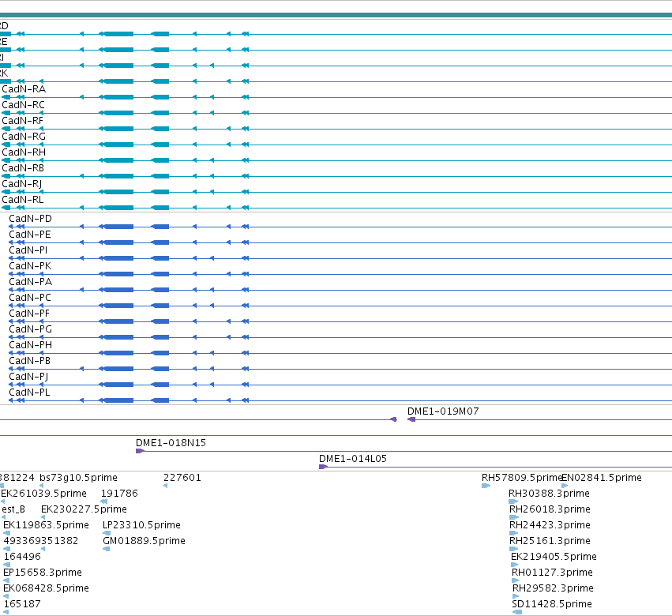This screenshot has height=616, width=672.
Task: Select the EK230227.5prime EST label
Action: (x=84, y=509)
